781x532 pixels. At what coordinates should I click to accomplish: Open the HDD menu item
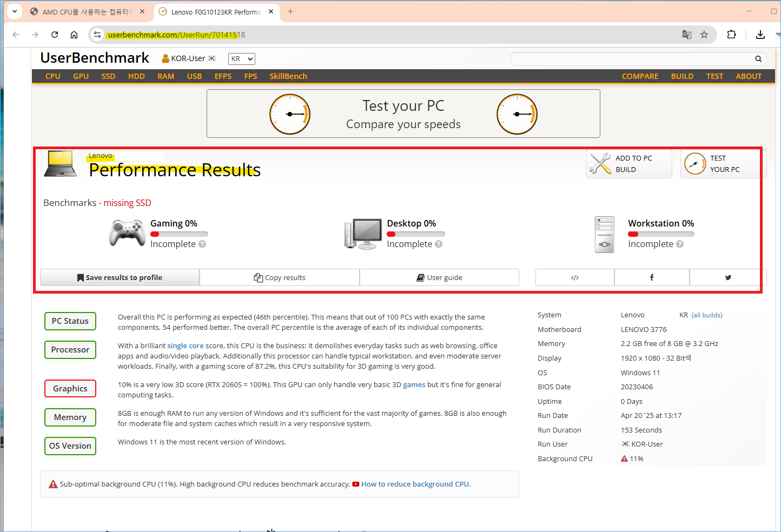click(136, 76)
